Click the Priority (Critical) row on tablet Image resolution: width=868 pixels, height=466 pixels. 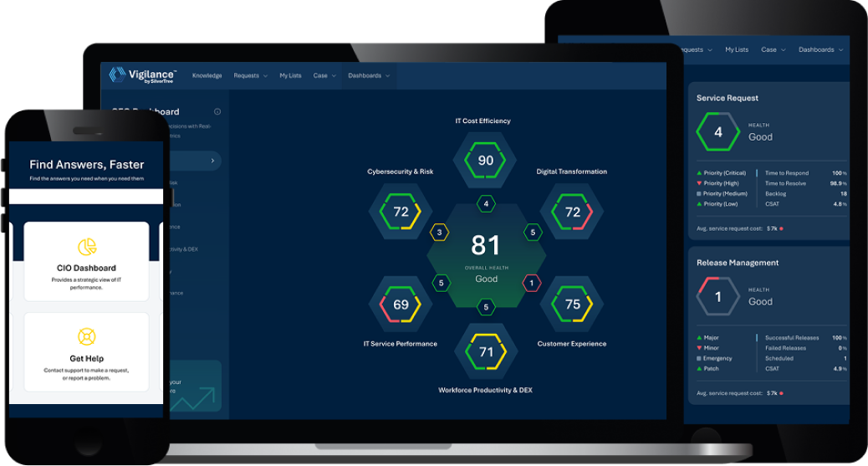tap(722, 173)
